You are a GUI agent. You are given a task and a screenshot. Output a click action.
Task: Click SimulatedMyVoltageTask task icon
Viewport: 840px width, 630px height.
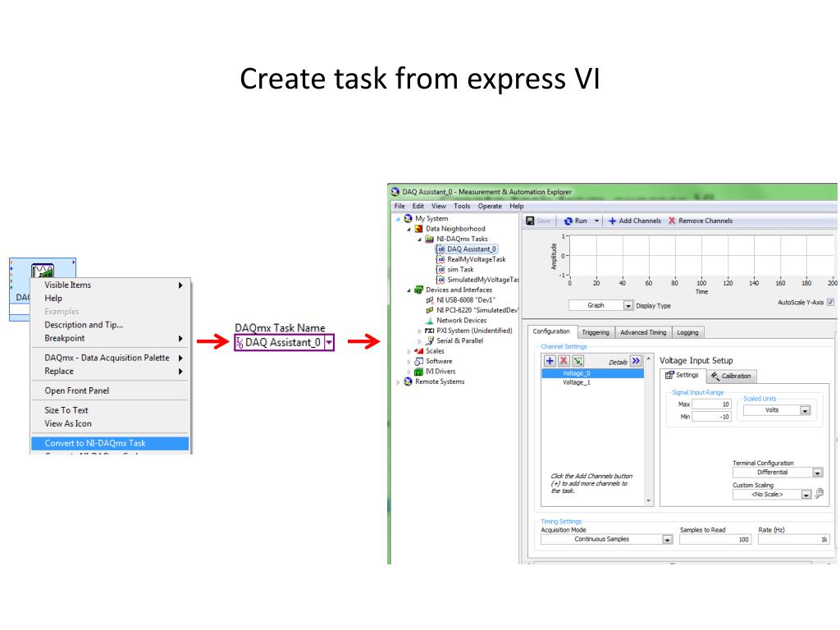click(441, 280)
